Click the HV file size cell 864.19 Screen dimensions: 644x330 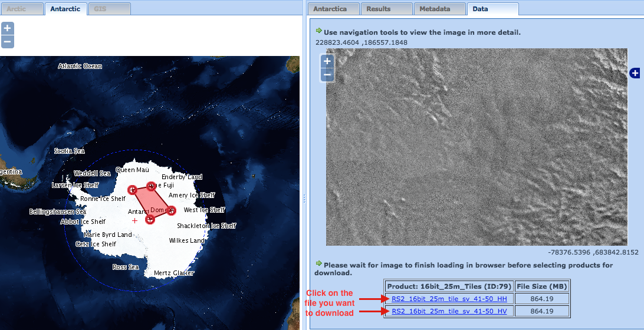click(542, 311)
